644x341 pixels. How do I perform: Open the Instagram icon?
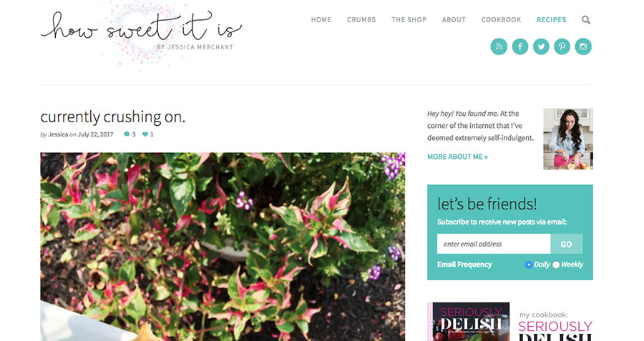(583, 46)
